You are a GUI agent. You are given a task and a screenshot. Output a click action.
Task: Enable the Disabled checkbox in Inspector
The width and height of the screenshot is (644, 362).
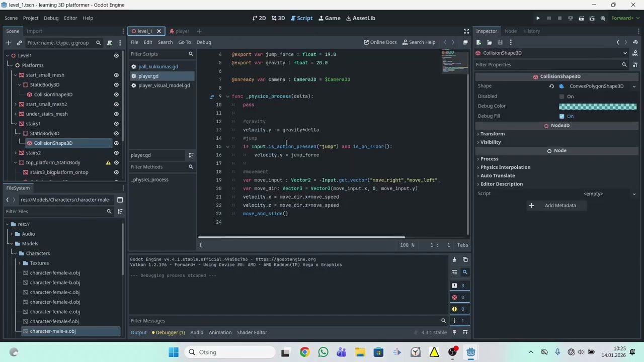(x=562, y=97)
